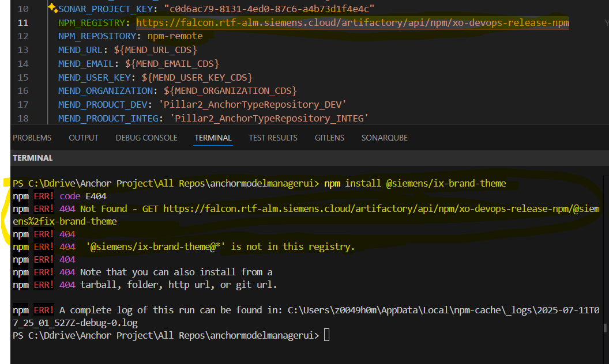Click the 'tarball, folder, http url' line
This screenshot has width=609, height=364.
[178, 285]
